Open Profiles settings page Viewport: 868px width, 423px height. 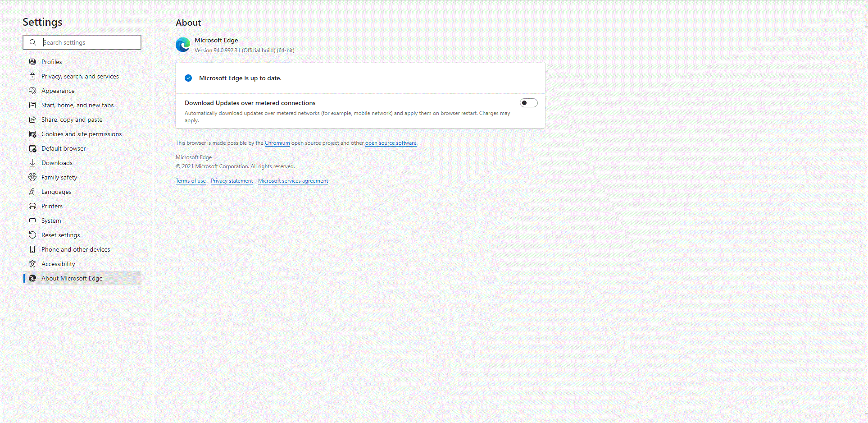(82, 62)
